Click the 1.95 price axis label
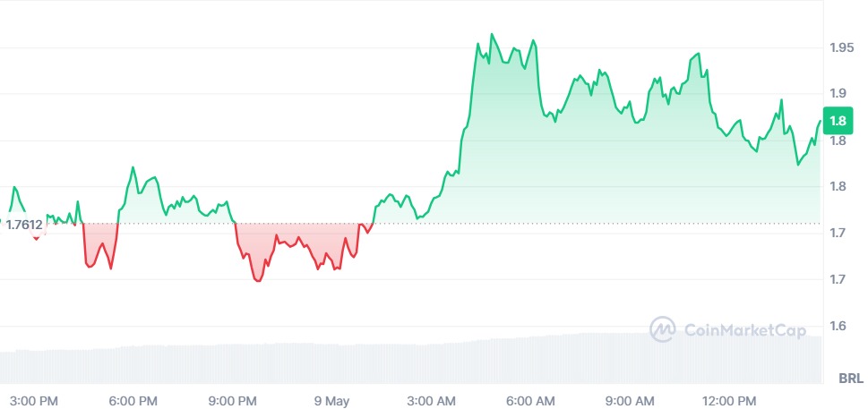The image size is (868, 409). [841, 47]
